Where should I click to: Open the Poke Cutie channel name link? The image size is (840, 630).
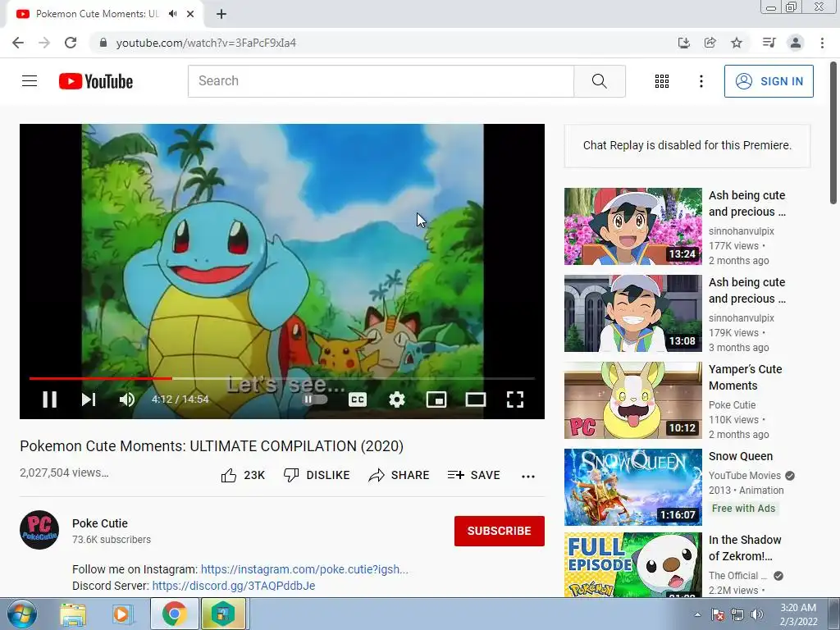coord(100,523)
